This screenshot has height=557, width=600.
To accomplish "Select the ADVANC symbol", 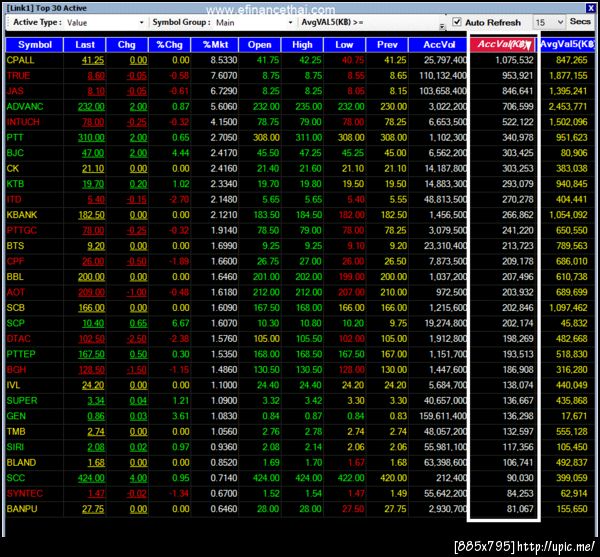I will [25, 106].
